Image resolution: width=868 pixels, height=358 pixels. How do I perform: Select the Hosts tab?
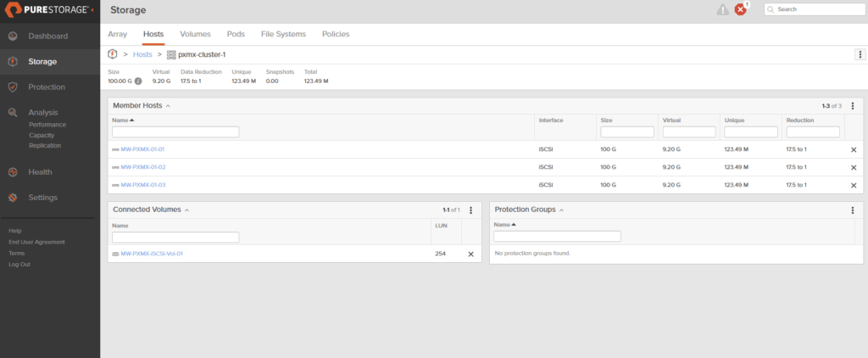pyautogui.click(x=153, y=34)
